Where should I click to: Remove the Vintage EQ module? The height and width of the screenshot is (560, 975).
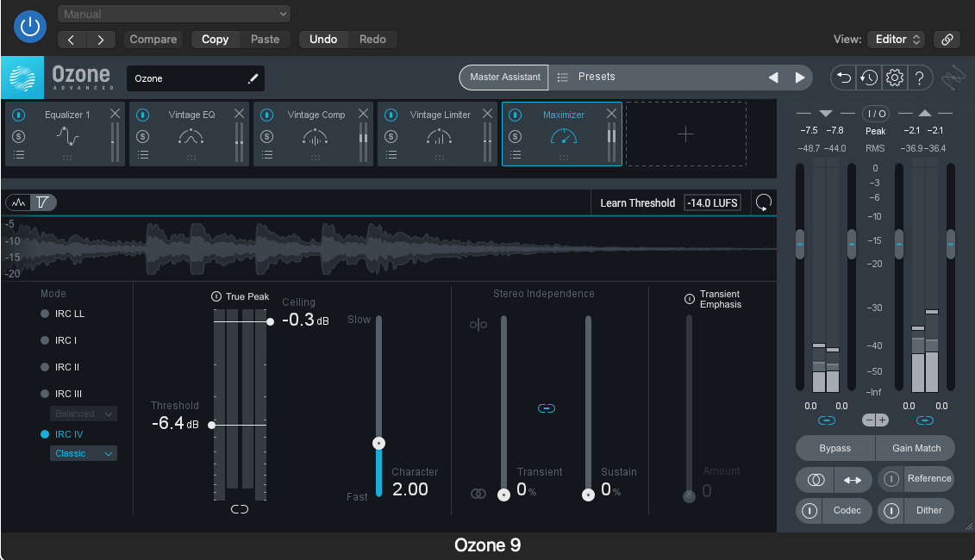(x=240, y=113)
